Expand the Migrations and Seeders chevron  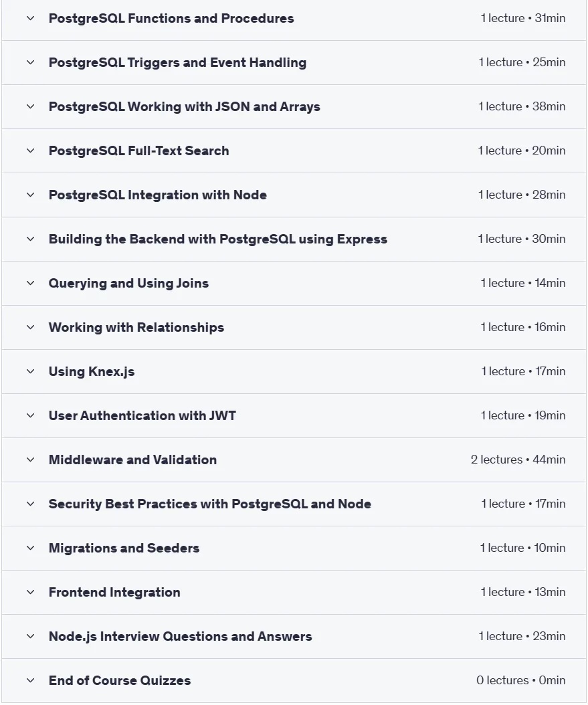[30, 548]
